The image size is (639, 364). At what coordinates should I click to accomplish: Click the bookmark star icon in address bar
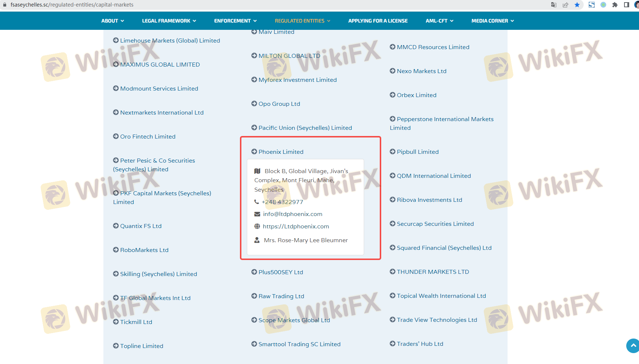pos(577,5)
